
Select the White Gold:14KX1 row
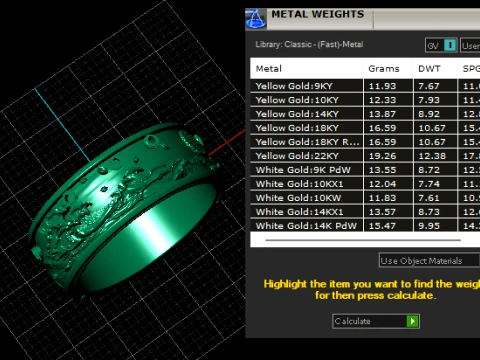(x=365, y=212)
